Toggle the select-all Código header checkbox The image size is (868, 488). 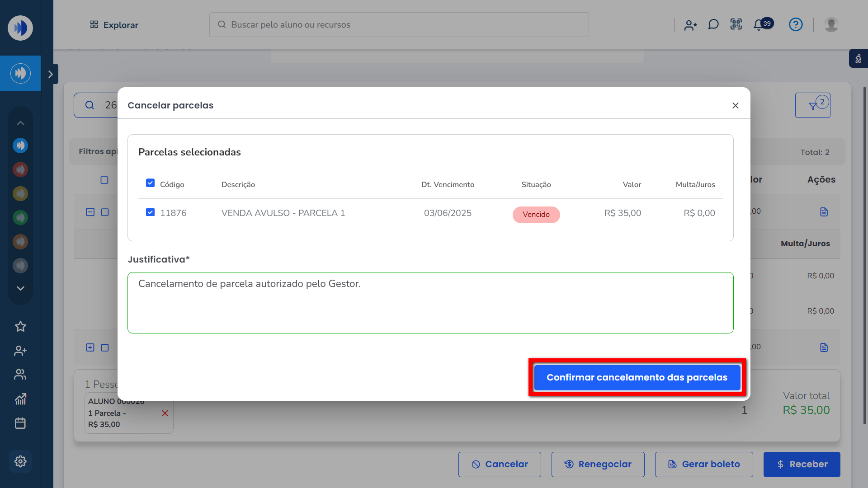151,183
